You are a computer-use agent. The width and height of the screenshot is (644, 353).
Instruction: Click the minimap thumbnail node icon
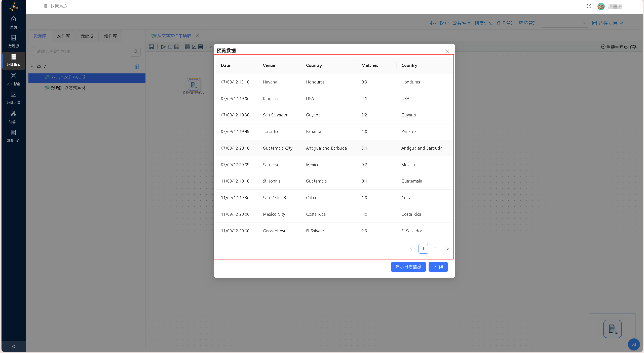pyautogui.click(x=612, y=329)
